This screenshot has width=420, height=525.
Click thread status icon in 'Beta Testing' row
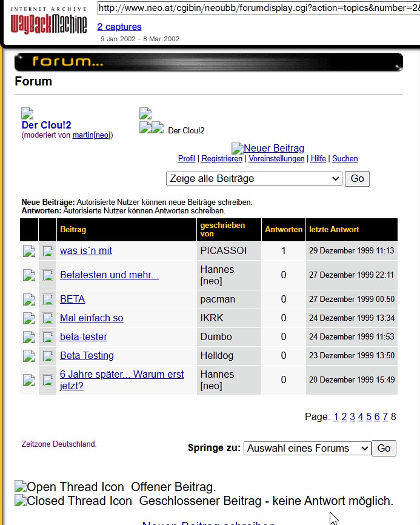pyautogui.click(x=29, y=355)
